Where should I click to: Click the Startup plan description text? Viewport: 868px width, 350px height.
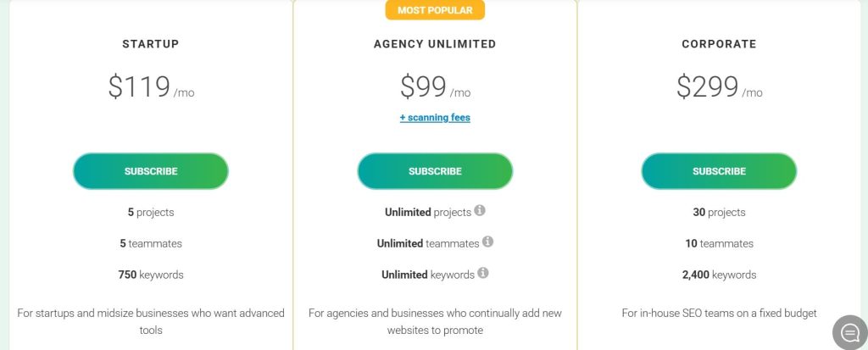(151, 321)
